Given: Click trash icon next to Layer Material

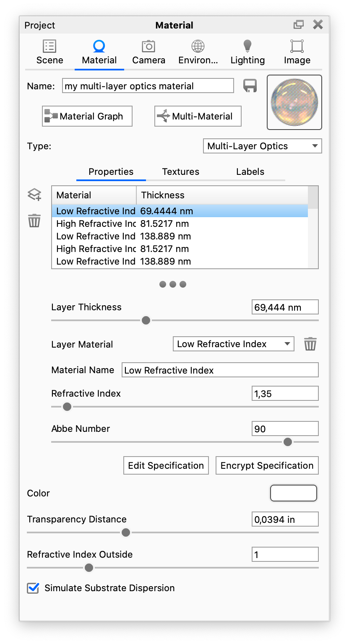Looking at the screenshot, I should tap(310, 344).
